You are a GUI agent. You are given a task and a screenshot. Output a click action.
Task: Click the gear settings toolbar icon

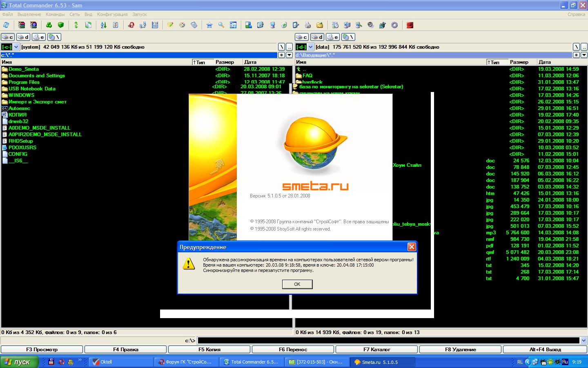(x=394, y=25)
